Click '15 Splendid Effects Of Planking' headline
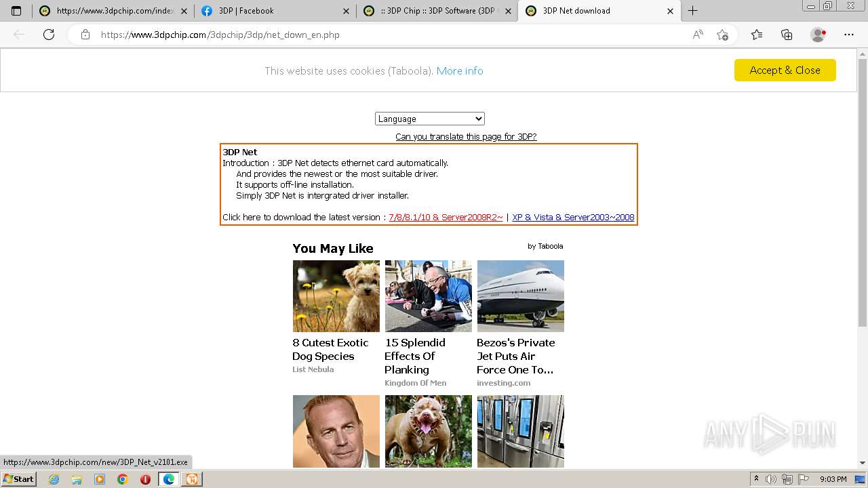Viewport: 868px width, 488px height. [415, 356]
